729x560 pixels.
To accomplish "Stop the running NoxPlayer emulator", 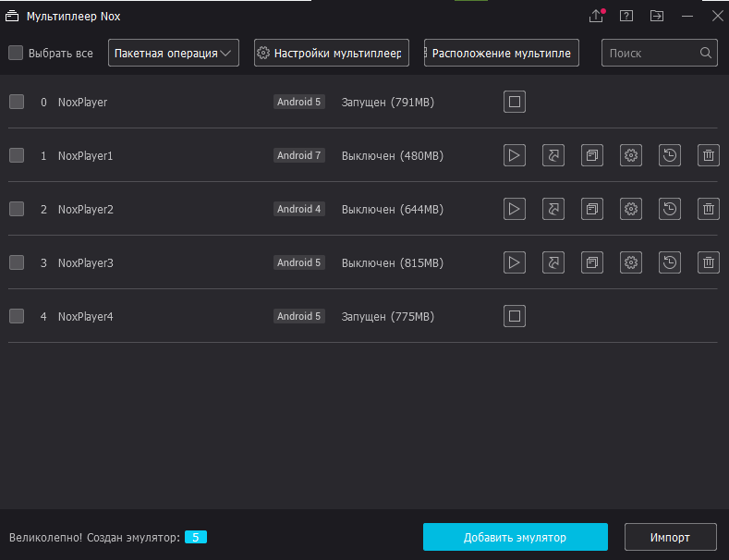I will pos(515,102).
